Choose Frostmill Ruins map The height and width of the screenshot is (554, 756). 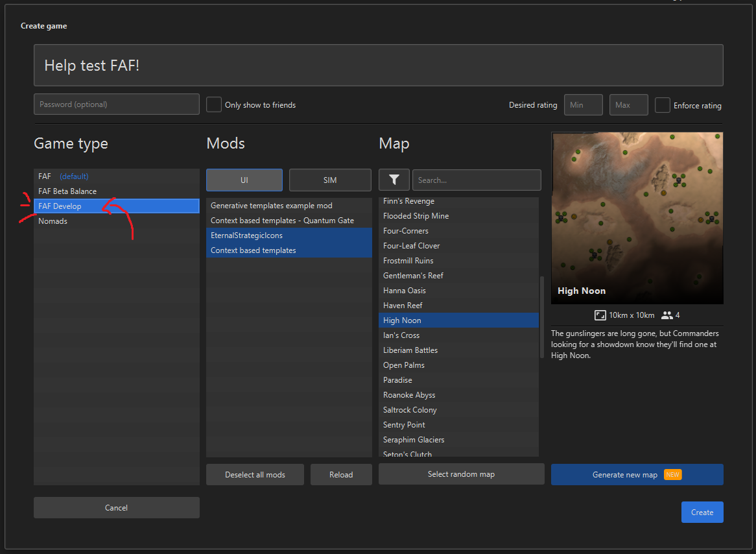coord(458,261)
